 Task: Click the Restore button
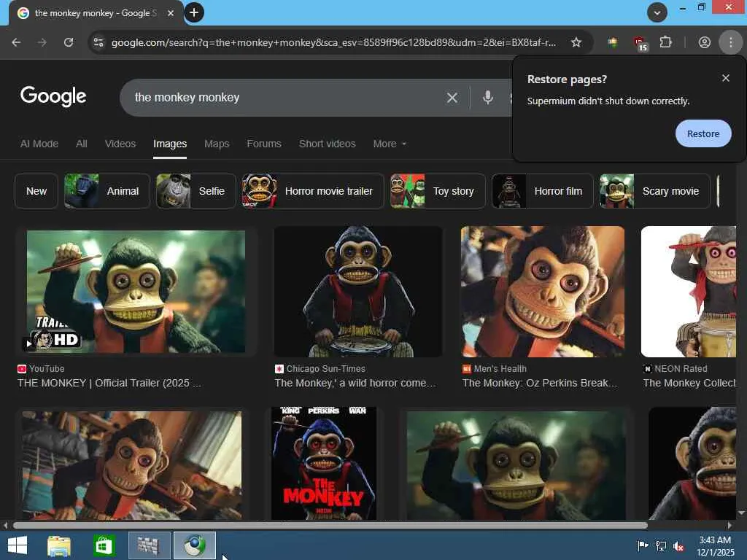(x=703, y=134)
